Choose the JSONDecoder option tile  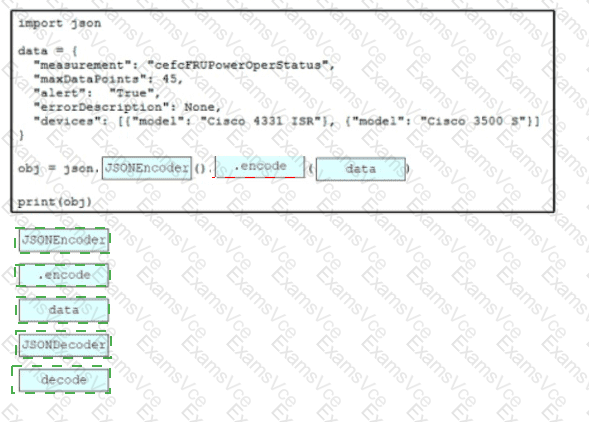tap(64, 345)
